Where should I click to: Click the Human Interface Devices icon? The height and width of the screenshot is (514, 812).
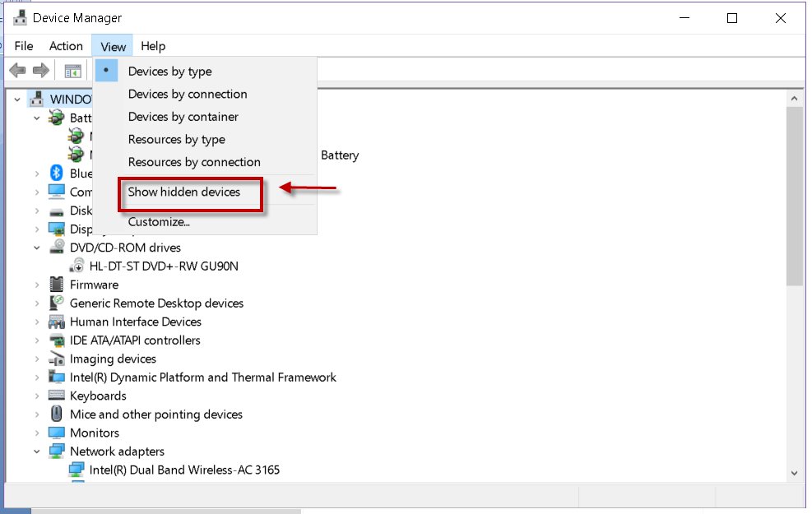57,322
